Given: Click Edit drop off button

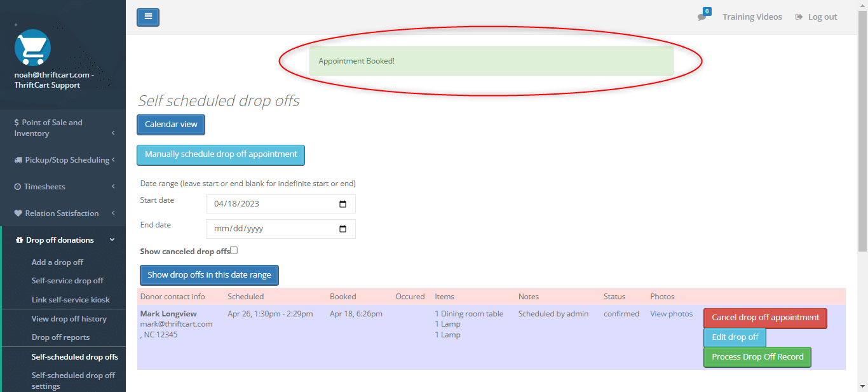Looking at the screenshot, I should [x=735, y=337].
